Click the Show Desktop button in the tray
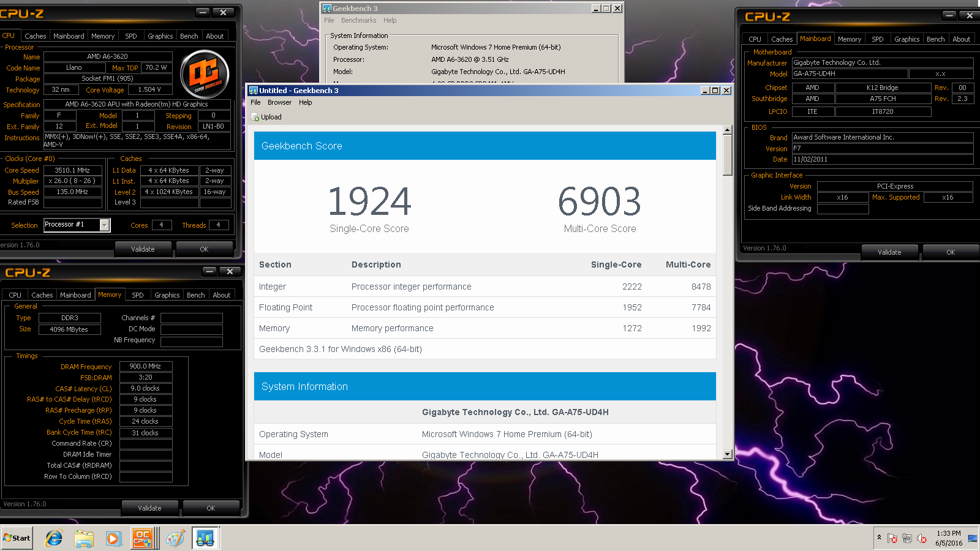The height and width of the screenshot is (551, 980). pos(973,538)
